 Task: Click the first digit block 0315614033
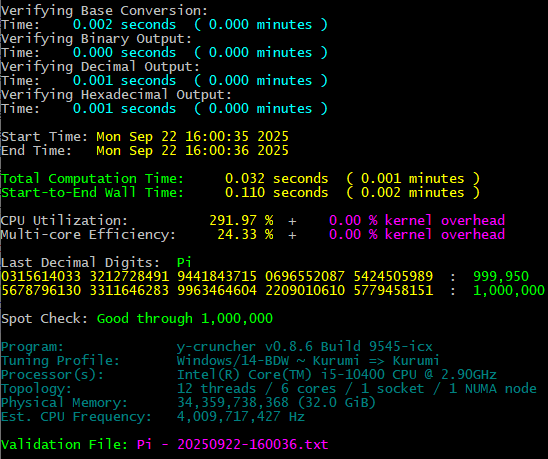[x=41, y=277]
